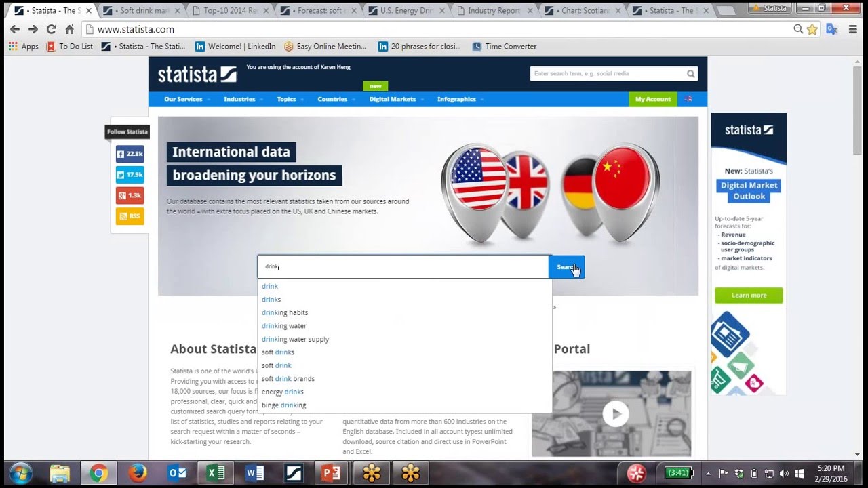Select the 'drinks' suggestion

point(405,300)
